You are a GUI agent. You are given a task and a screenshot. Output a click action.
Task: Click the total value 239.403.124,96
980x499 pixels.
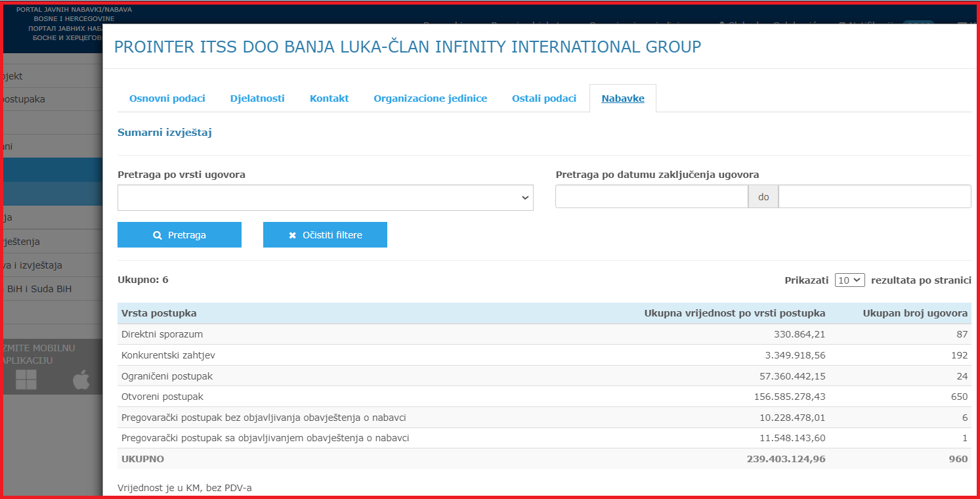click(x=786, y=459)
